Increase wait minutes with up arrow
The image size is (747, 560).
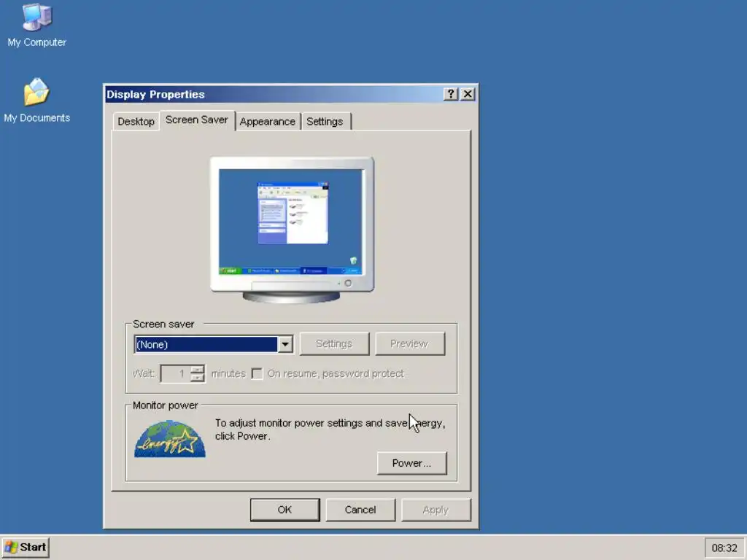197,370
